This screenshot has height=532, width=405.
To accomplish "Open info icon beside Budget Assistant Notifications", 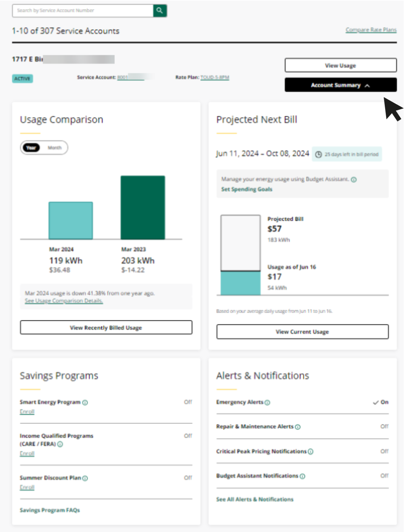I will point(302,476).
